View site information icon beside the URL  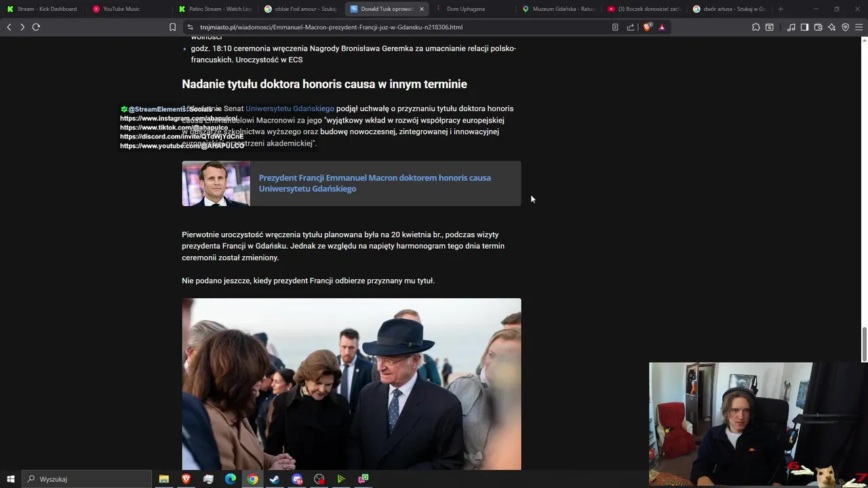pos(190,27)
